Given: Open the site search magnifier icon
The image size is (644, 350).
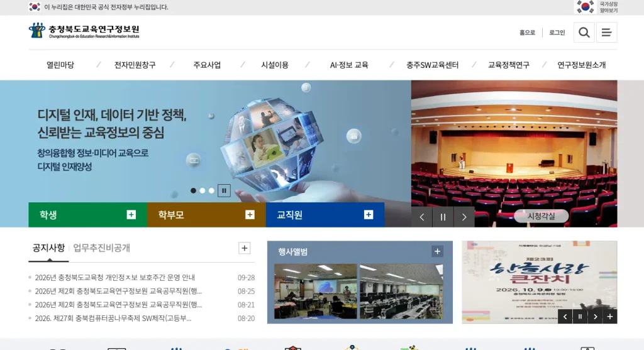Looking at the screenshot, I should coord(584,33).
